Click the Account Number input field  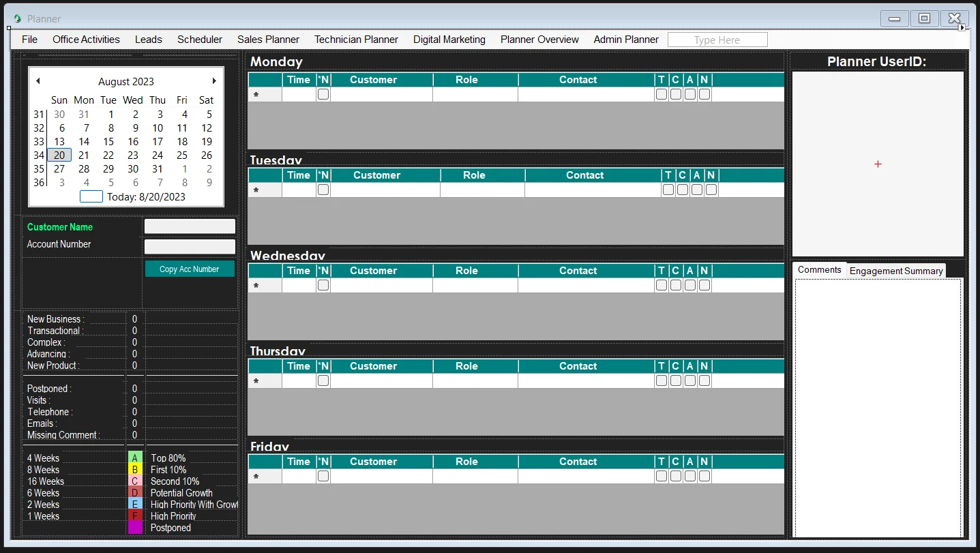point(190,247)
